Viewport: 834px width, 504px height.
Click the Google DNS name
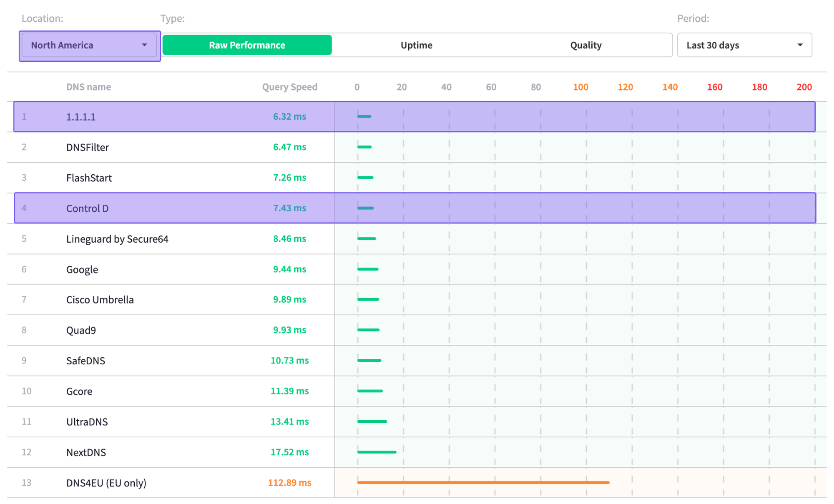tap(82, 269)
